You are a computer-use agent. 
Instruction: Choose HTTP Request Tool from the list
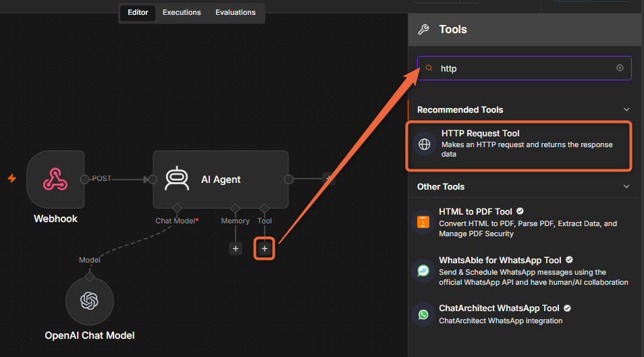coord(518,144)
